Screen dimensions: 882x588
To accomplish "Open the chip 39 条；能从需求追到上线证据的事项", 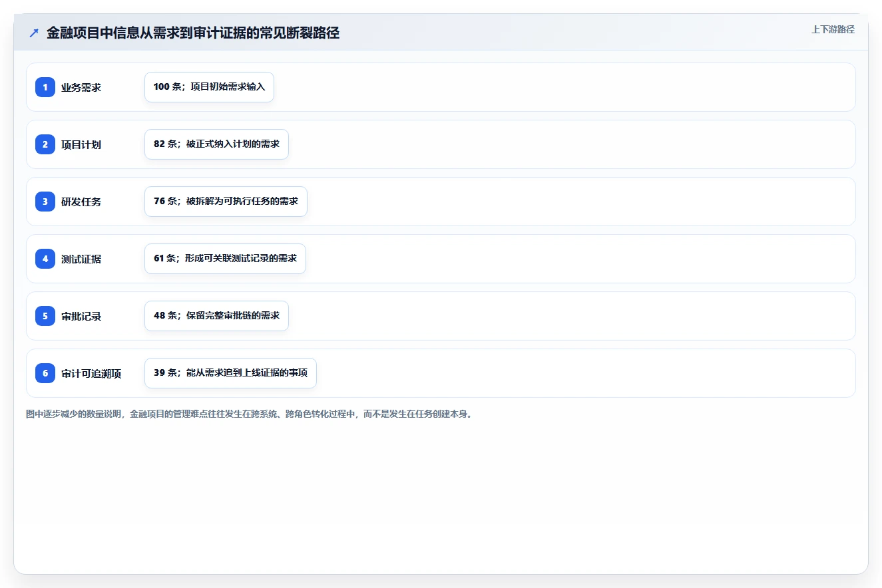I will 230,373.
